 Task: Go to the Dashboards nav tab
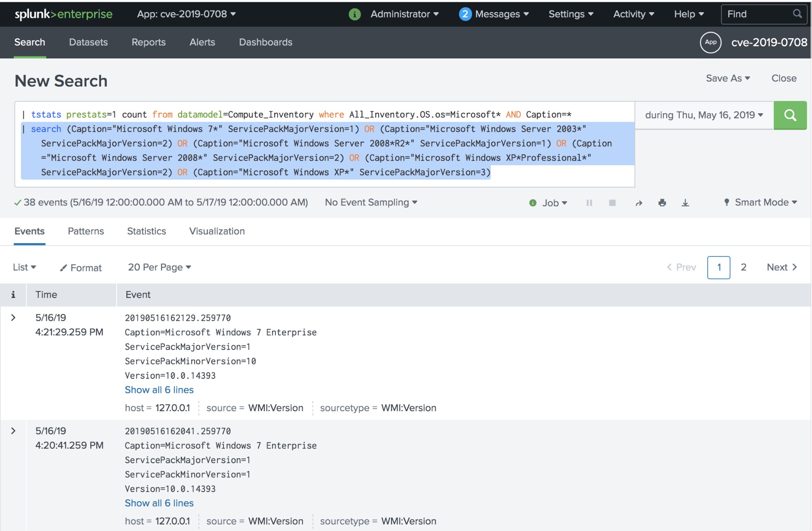pos(266,42)
